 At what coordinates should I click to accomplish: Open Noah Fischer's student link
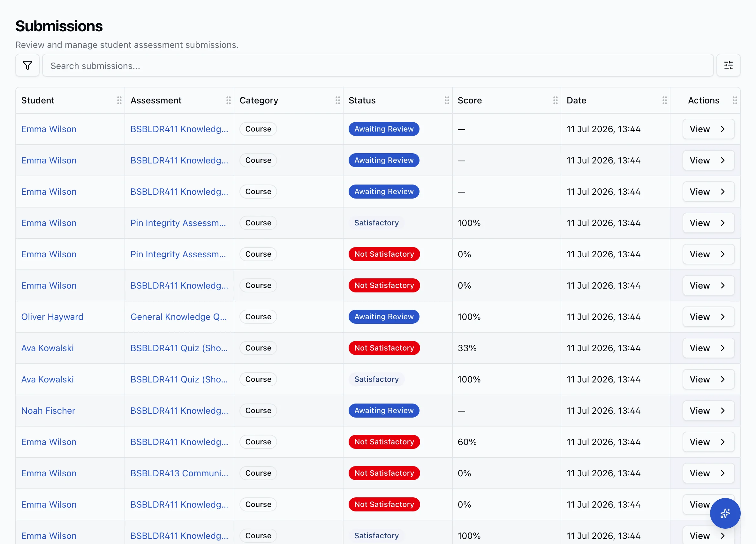(48, 411)
